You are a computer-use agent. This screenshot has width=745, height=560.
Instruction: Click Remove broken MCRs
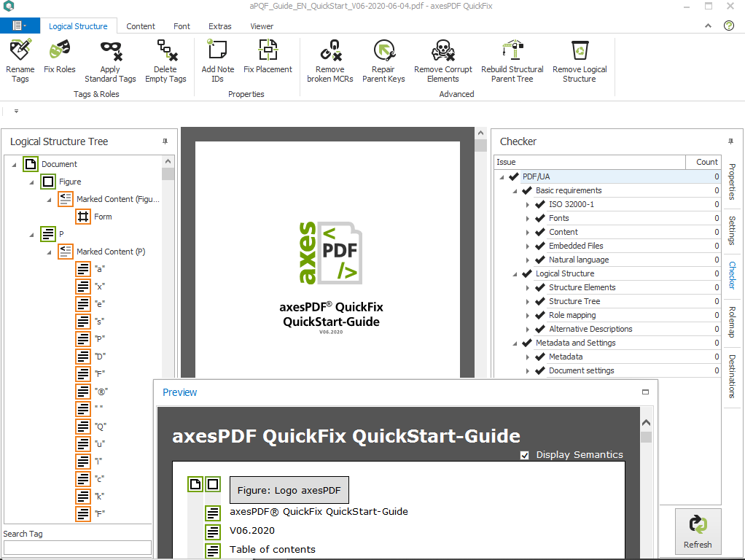click(330, 61)
